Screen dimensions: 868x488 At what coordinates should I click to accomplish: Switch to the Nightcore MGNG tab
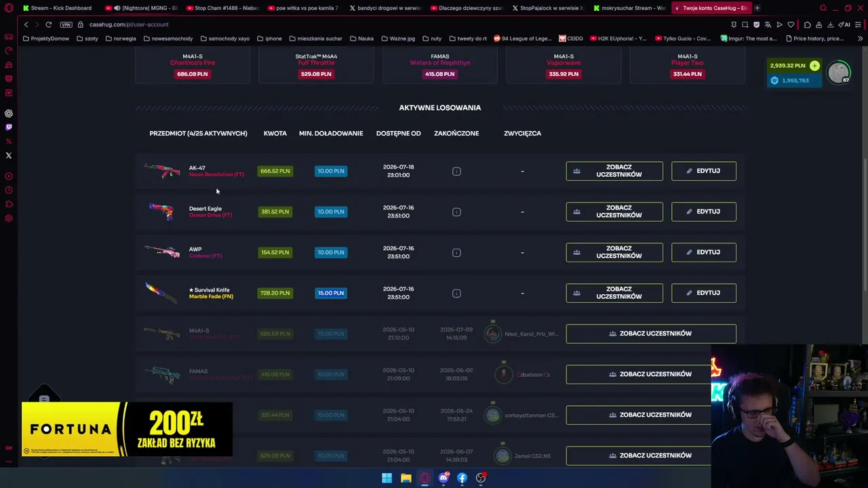point(142,8)
